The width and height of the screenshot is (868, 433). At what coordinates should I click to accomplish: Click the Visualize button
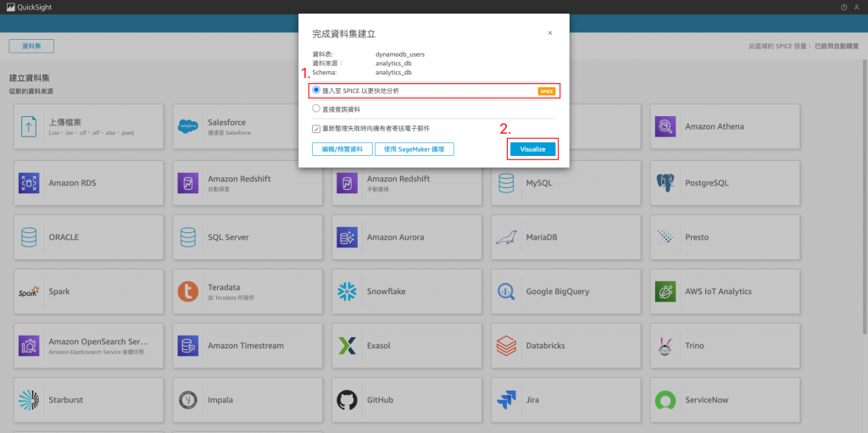532,149
